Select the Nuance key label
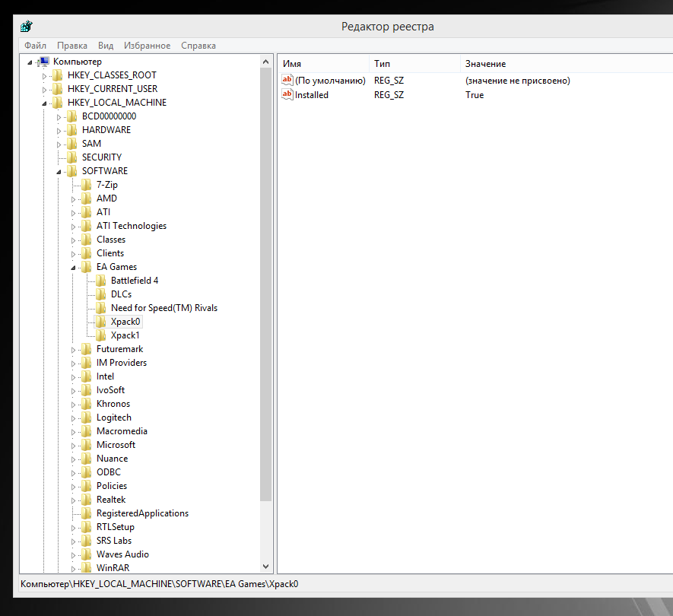 (112, 459)
